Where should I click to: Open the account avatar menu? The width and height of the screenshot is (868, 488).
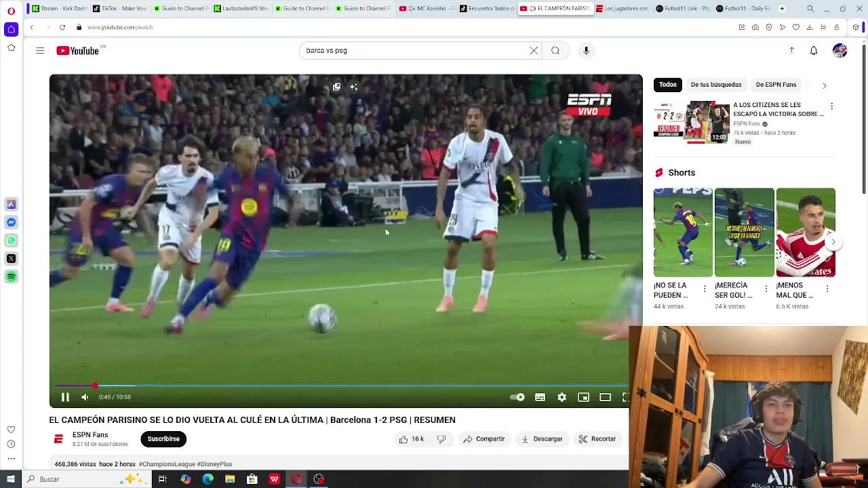[x=840, y=50]
